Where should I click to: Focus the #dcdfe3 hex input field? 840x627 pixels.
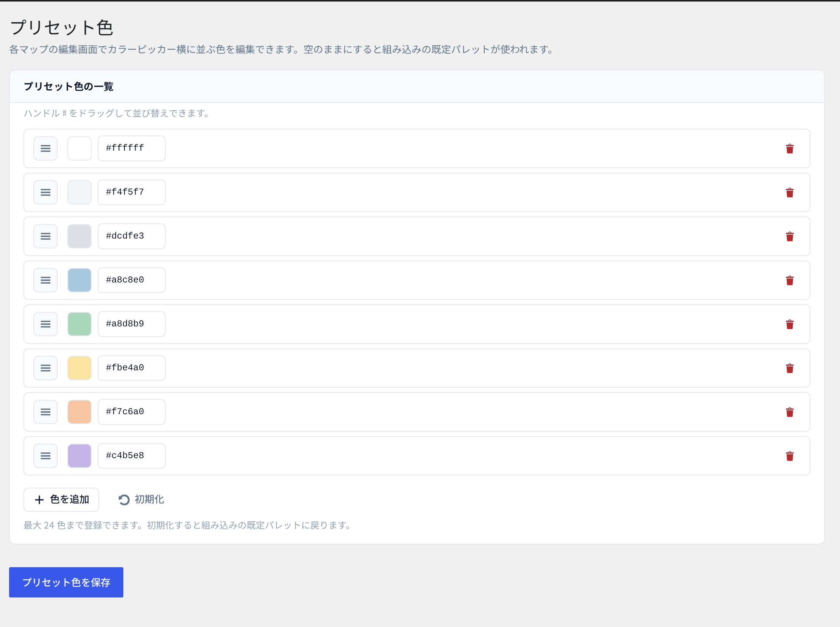point(132,237)
